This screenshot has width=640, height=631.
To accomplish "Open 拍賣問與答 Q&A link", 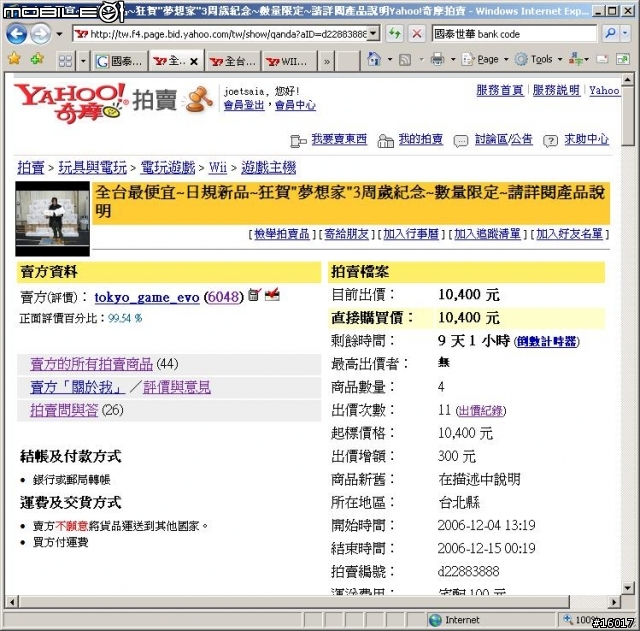I will pos(64,410).
